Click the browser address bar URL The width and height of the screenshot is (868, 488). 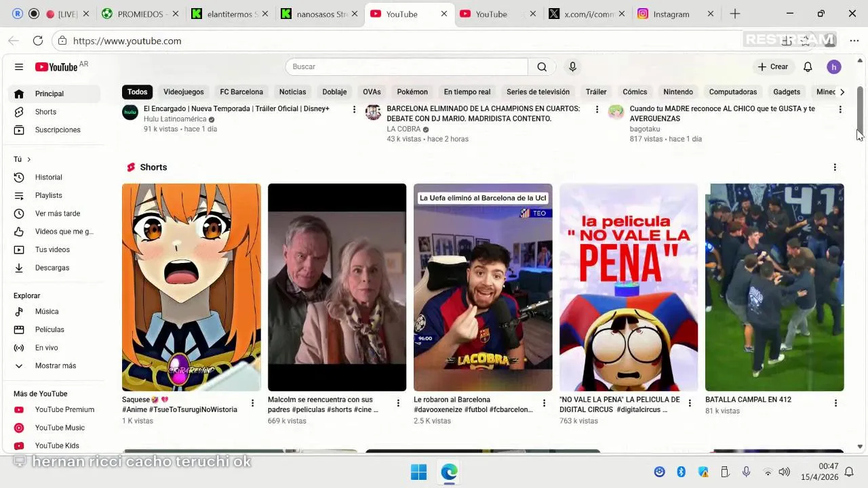coord(127,41)
